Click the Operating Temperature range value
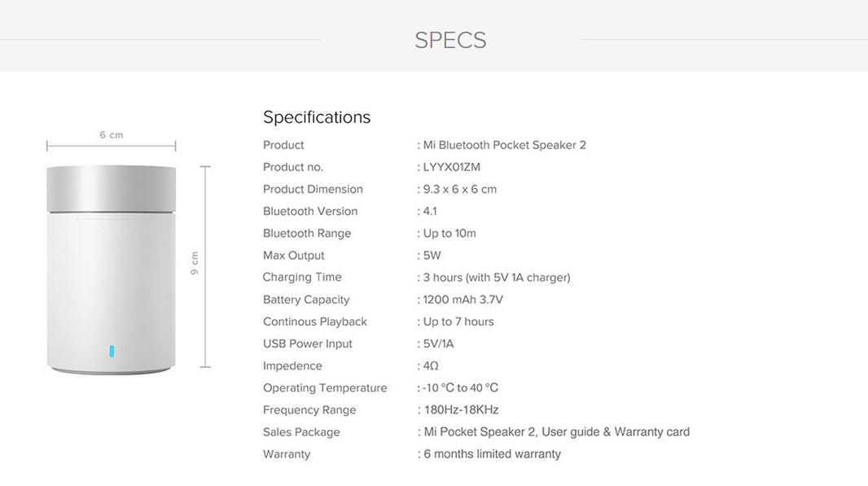 460,388
